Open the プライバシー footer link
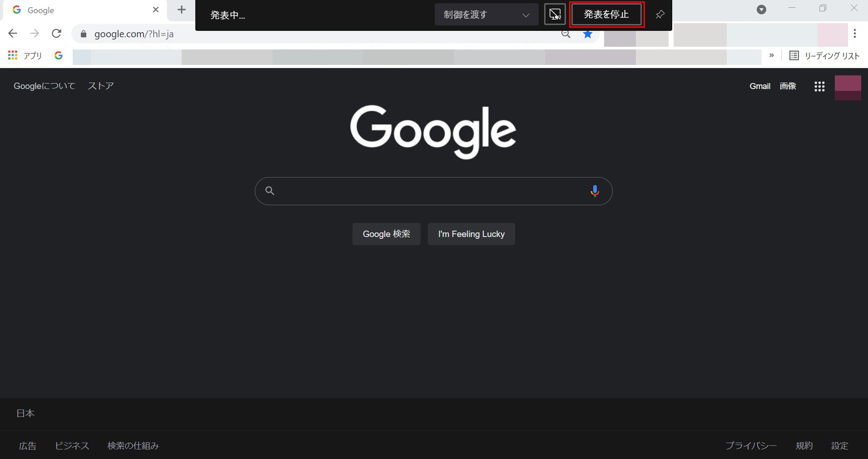 [751, 446]
